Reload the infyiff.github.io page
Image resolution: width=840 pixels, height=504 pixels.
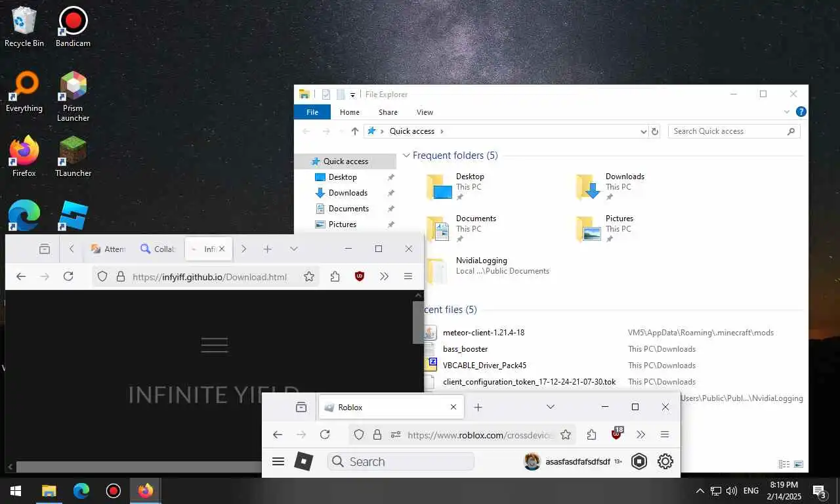pos(68,276)
